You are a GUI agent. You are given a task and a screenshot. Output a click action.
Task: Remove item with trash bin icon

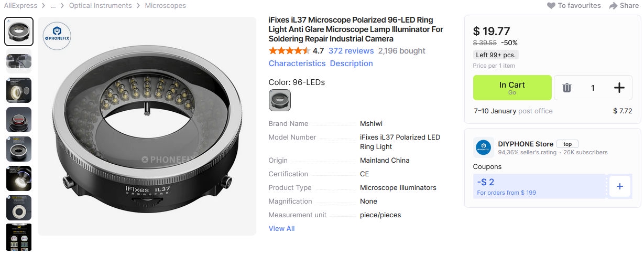pos(566,88)
